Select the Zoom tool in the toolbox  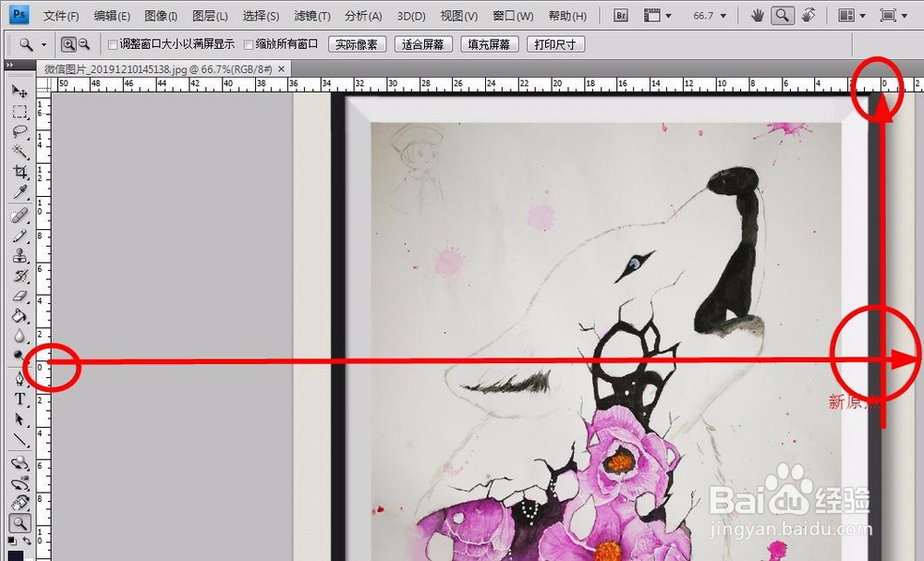[x=19, y=523]
